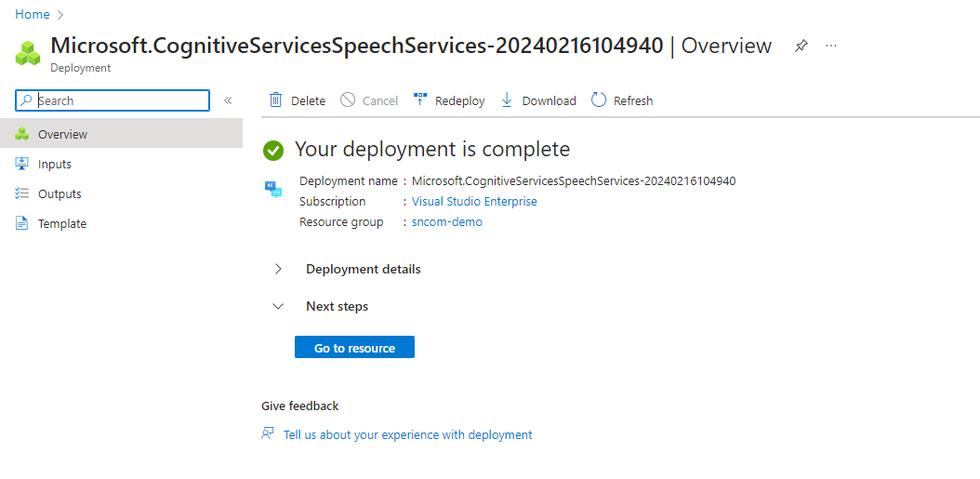Click the search magnifier icon in sidebar
Screen dimensions: 980x479
tap(26, 100)
